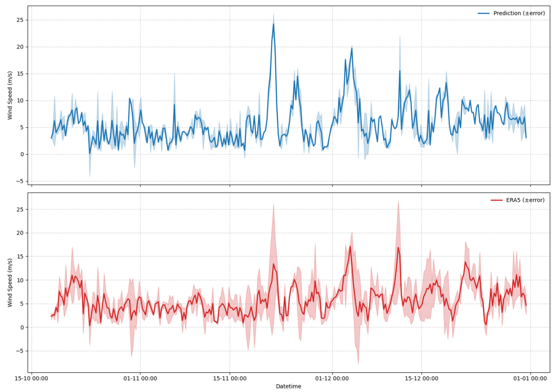This screenshot has height=392, width=554.
Task: Click the '01-11 00:00' x-axis tick label
Action: tap(140, 378)
